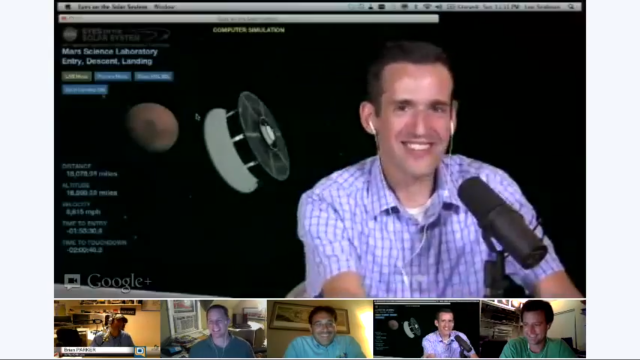Screen dimensions: 640x360
Task: Toggle the green LIVE Mode button
Action: click(x=76, y=76)
